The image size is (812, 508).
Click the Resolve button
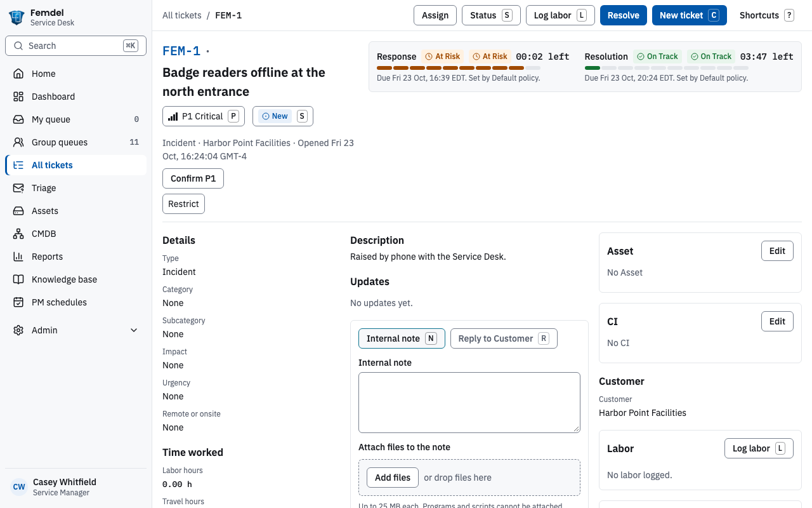[624, 15]
